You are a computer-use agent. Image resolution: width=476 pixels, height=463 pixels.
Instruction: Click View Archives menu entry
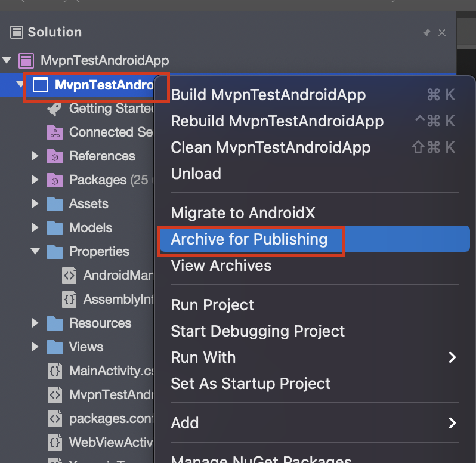221,266
